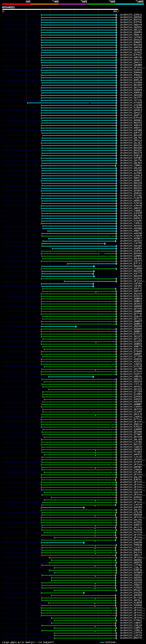146x644 pixels.
Task: Click the short cyan alignment bar of Q56ZR9
Action: pyautogui.click(x=59, y=326)
